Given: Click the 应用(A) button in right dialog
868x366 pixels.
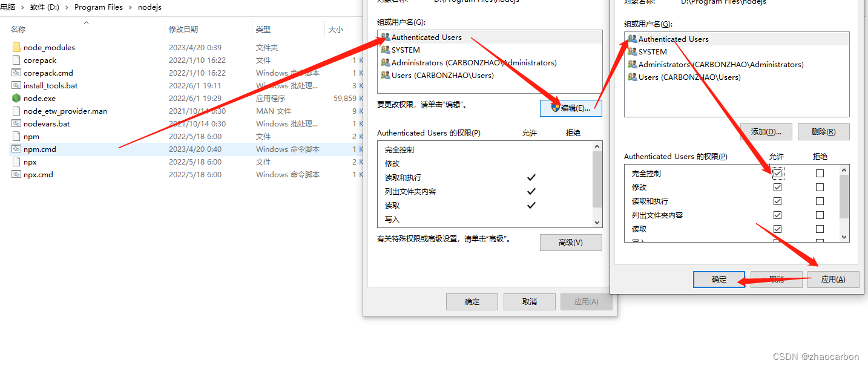Looking at the screenshot, I should click(x=833, y=279).
